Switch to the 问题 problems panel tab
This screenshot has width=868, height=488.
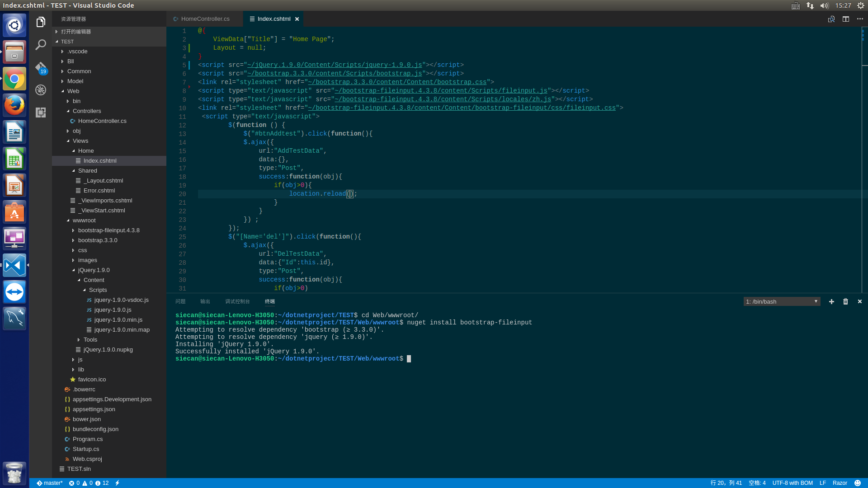(180, 301)
